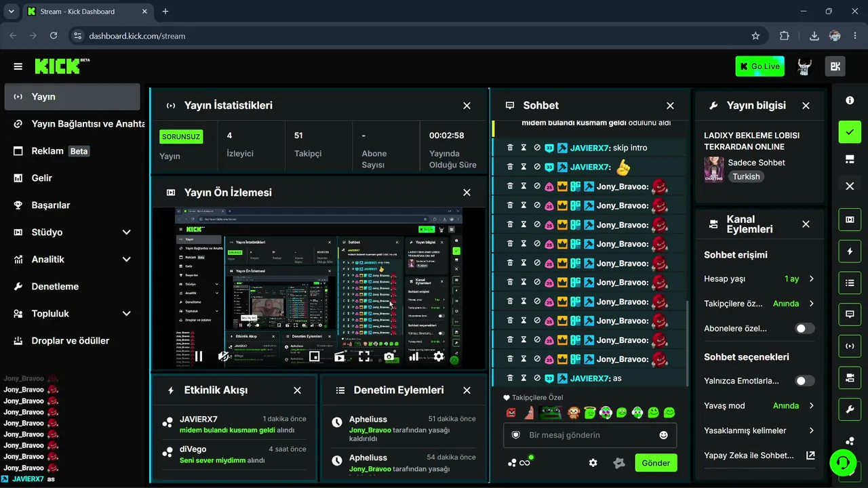
Task: Open Başarılar in the sidebar
Action: (x=72, y=205)
